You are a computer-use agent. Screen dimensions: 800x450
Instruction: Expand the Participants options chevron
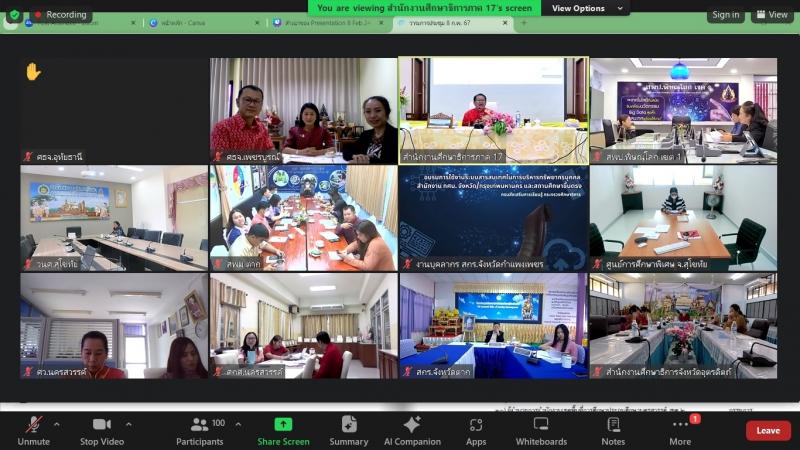(x=238, y=424)
